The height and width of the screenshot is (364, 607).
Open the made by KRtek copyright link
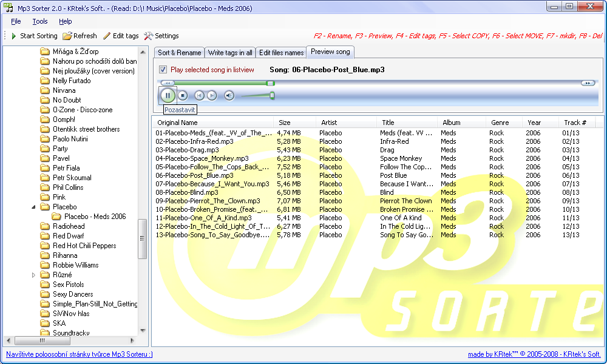(534, 354)
